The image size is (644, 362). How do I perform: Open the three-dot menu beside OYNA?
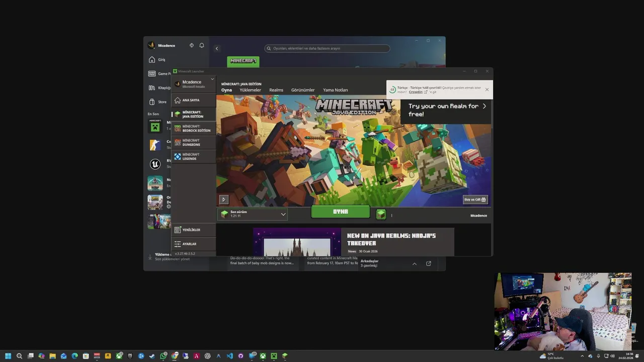coord(391,215)
